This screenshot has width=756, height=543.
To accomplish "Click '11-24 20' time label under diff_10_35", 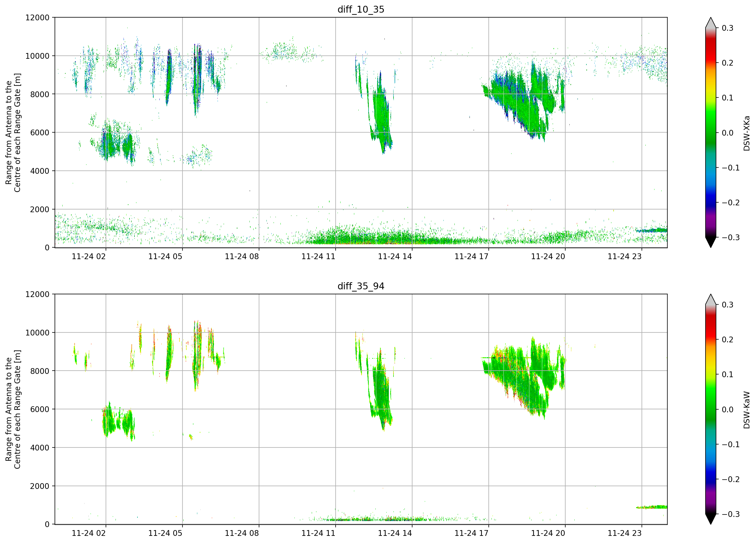I will click(x=548, y=256).
